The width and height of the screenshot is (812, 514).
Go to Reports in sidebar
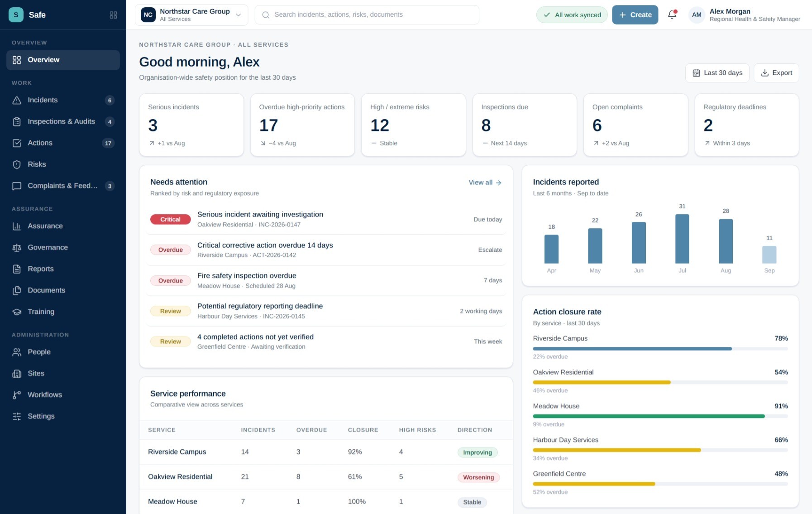(63, 269)
